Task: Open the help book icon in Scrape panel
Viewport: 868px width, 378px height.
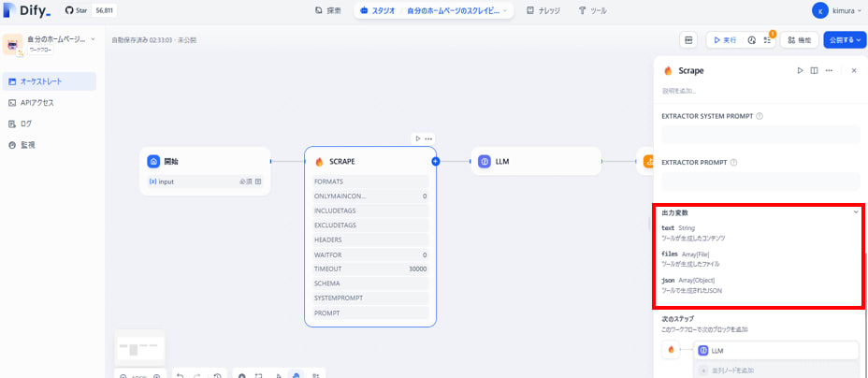Action: (814, 70)
